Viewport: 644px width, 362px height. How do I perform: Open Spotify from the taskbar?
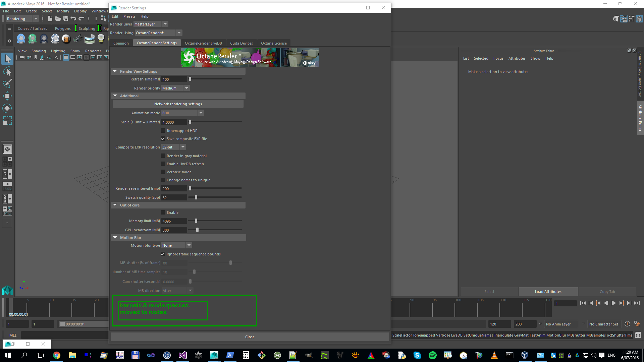pos(432,355)
